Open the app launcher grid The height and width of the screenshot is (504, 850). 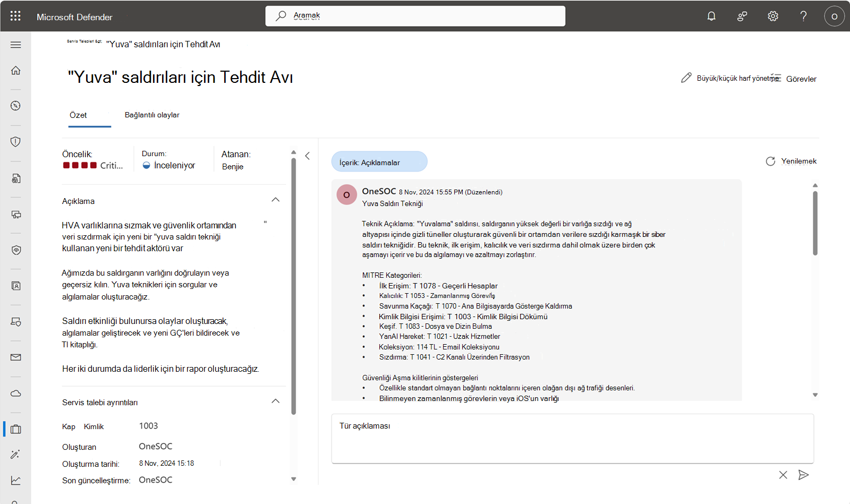(x=15, y=16)
